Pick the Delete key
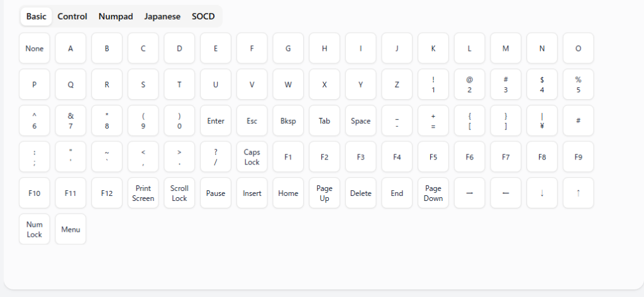Viewport: 644px width, 297px height. [360, 193]
